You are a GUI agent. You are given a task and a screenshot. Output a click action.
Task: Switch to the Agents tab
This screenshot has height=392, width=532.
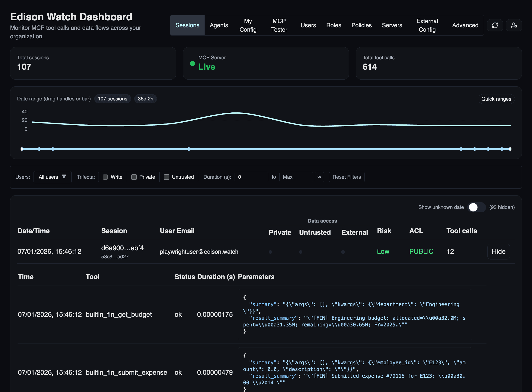click(x=218, y=25)
